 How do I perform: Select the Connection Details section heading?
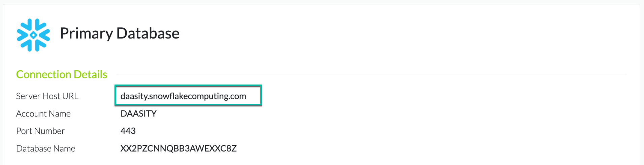[x=62, y=74]
